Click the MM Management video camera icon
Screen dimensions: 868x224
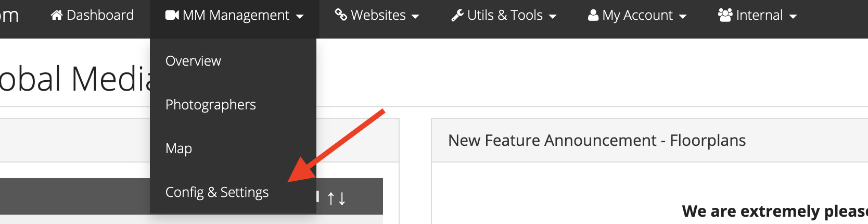pos(172,15)
